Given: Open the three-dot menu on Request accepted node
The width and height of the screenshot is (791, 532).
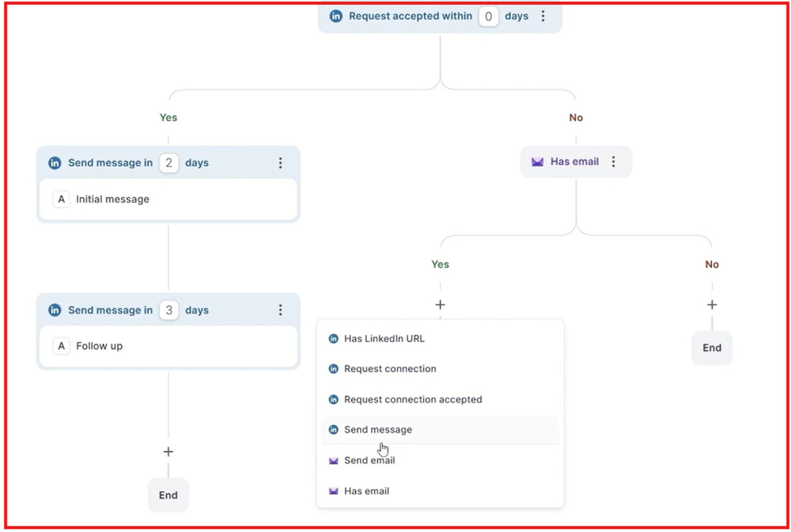Looking at the screenshot, I should 543,16.
